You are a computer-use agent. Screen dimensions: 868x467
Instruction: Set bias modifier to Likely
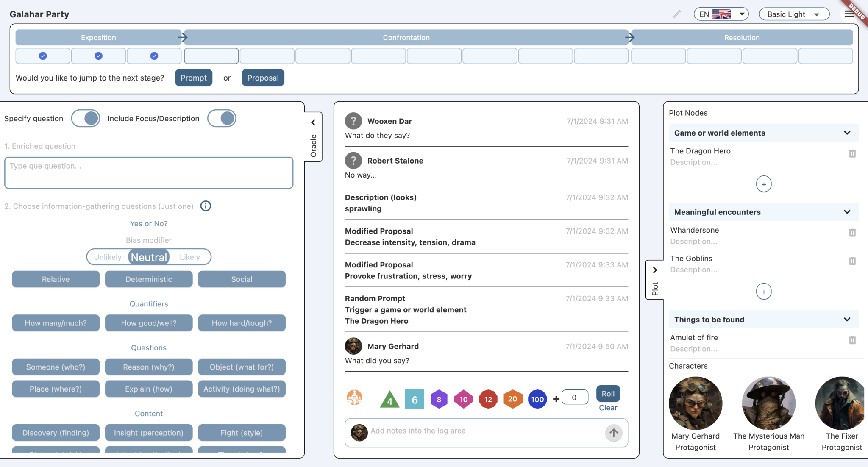[189, 257]
